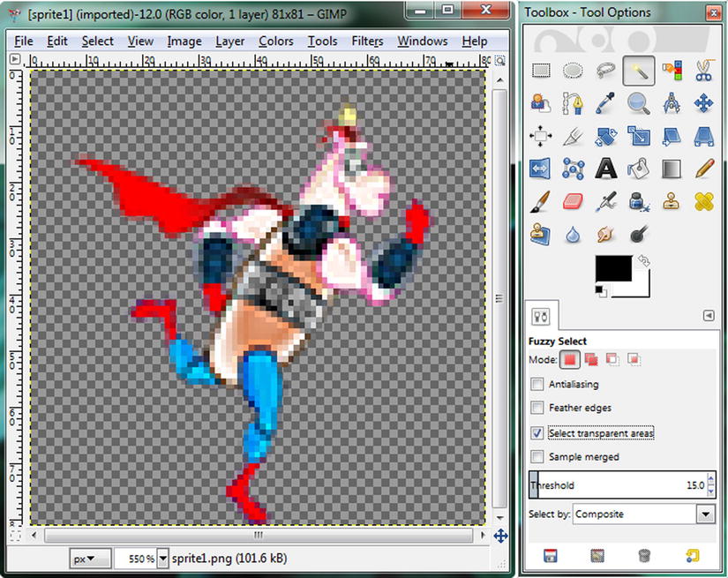The height and width of the screenshot is (578, 728).
Task: Select the Dodge/Burn tool
Action: 639,235
